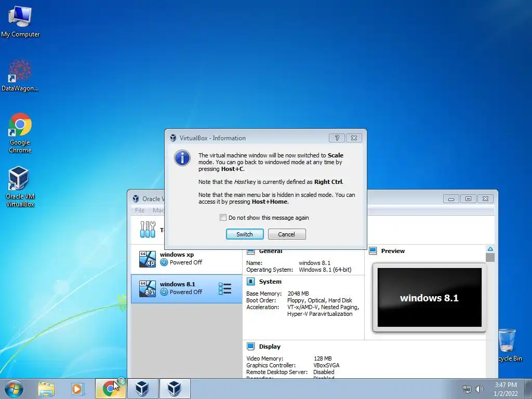Click the details pane scroll-up arrow
The image size is (532, 399).
coord(490,249)
